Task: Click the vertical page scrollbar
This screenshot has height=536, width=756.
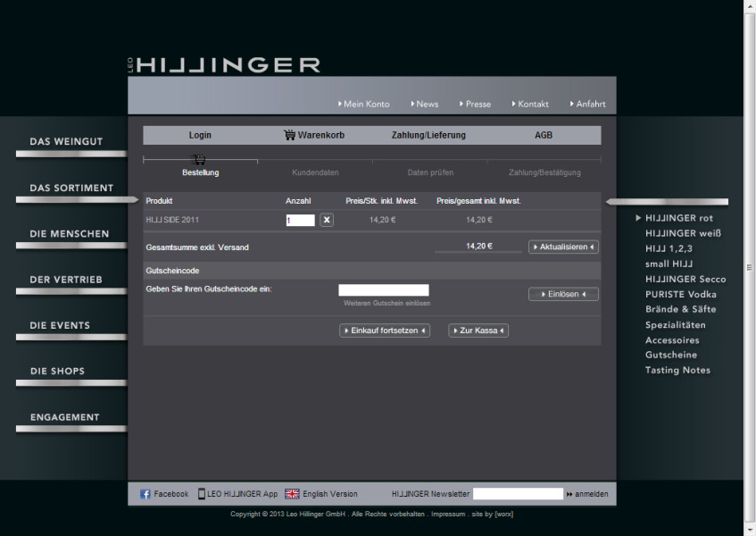Action: pyautogui.click(x=750, y=268)
